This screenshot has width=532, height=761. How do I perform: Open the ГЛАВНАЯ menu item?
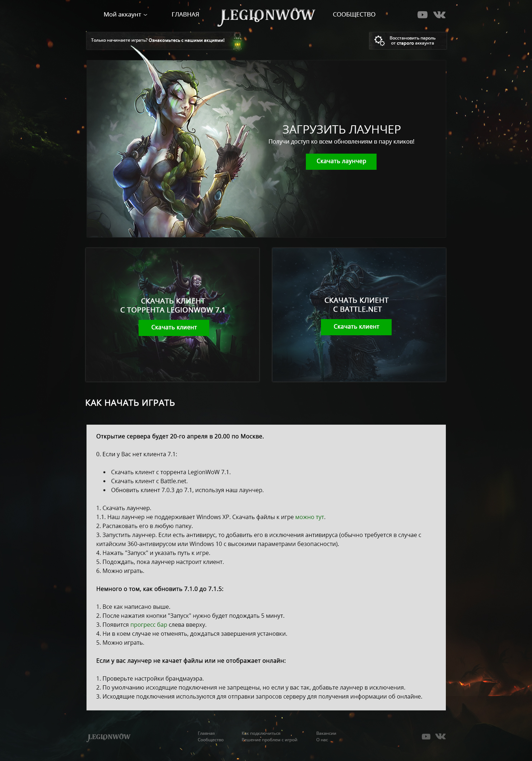(185, 15)
